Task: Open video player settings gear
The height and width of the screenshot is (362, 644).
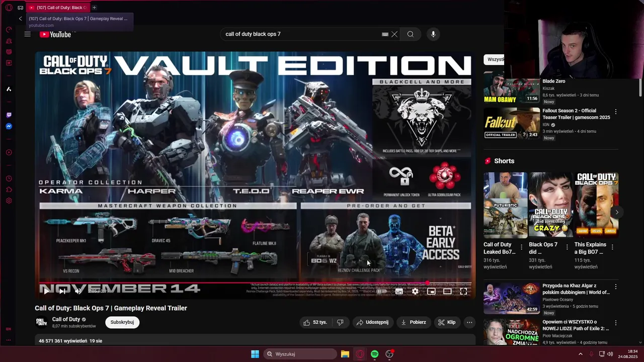Action: pos(415,291)
